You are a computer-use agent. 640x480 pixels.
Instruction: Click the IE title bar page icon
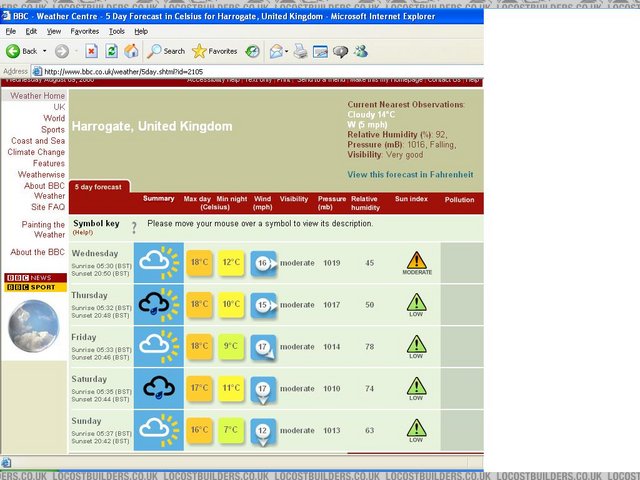pyautogui.click(x=6, y=16)
